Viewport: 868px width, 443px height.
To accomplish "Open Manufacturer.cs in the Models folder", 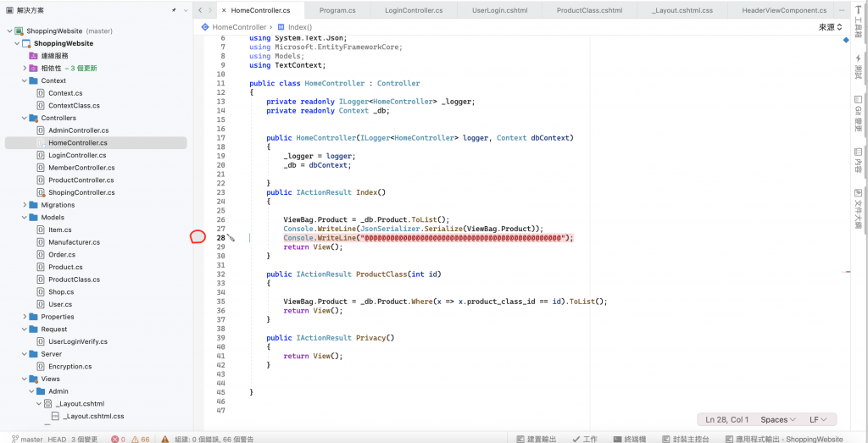I will tap(74, 242).
